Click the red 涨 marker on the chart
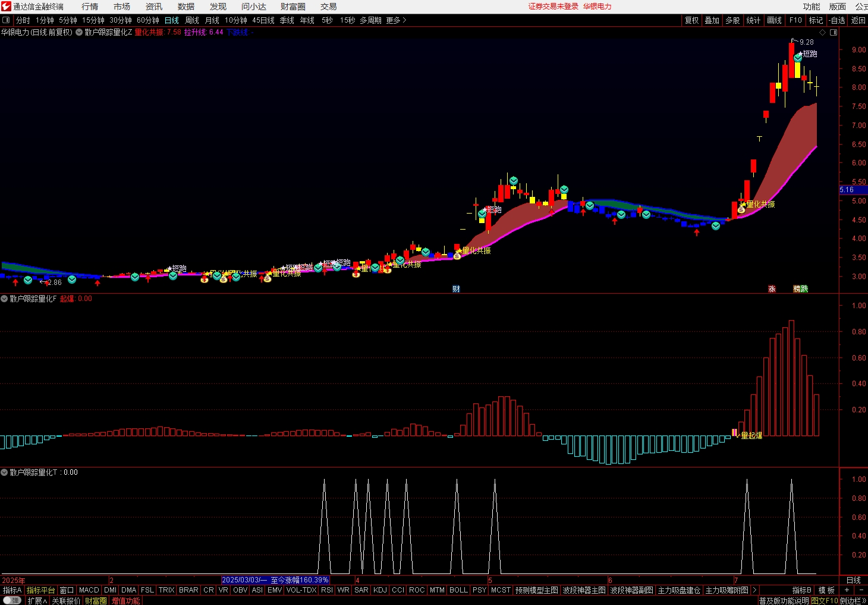 coord(772,289)
